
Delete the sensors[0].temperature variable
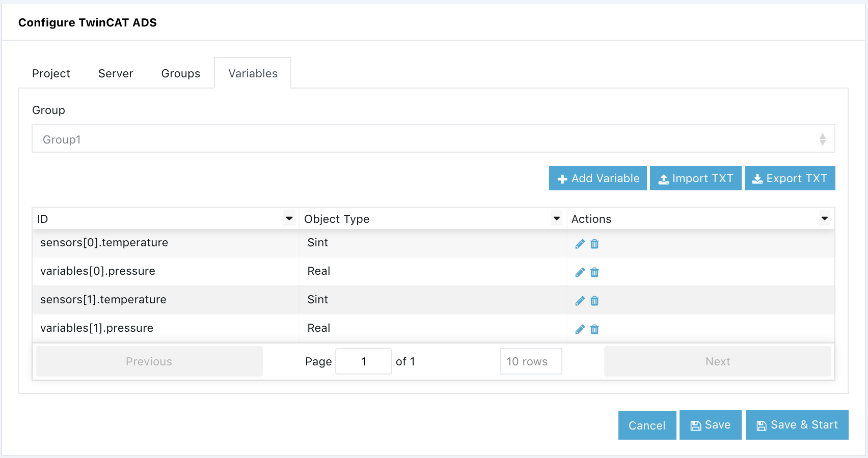tap(594, 244)
